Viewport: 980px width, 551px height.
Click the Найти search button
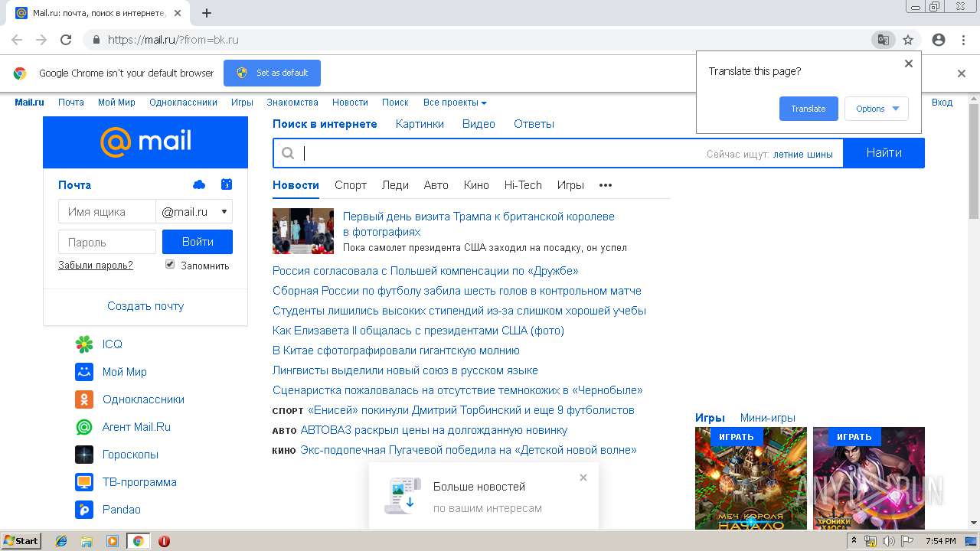coord(884,153)
